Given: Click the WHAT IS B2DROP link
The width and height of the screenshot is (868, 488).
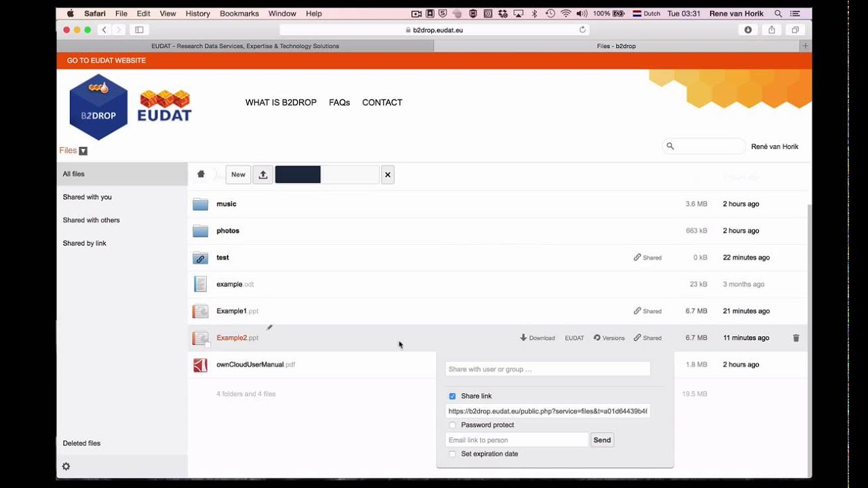Looking at the screenshot, I should (x=281, y=102).
